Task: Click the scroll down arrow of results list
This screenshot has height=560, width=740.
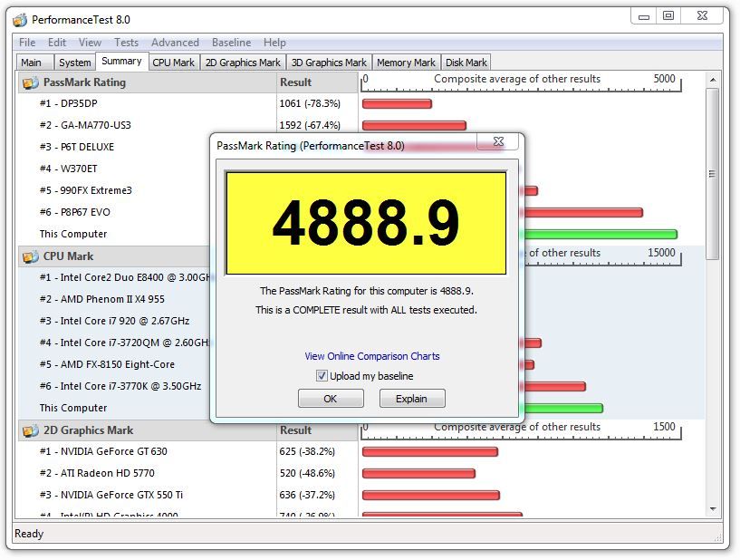Action: point(713,509)
